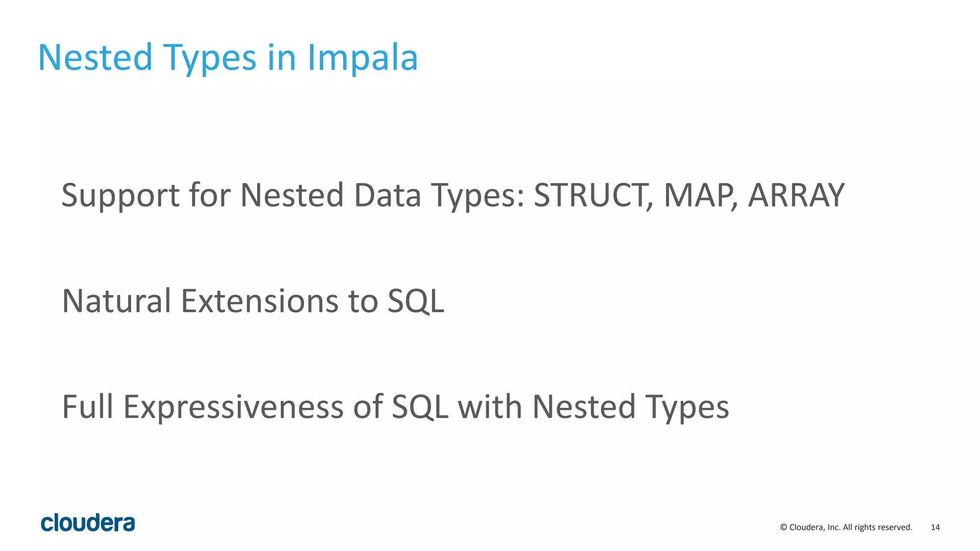Click the word "Support" in the first line

(x=120, y=195)
